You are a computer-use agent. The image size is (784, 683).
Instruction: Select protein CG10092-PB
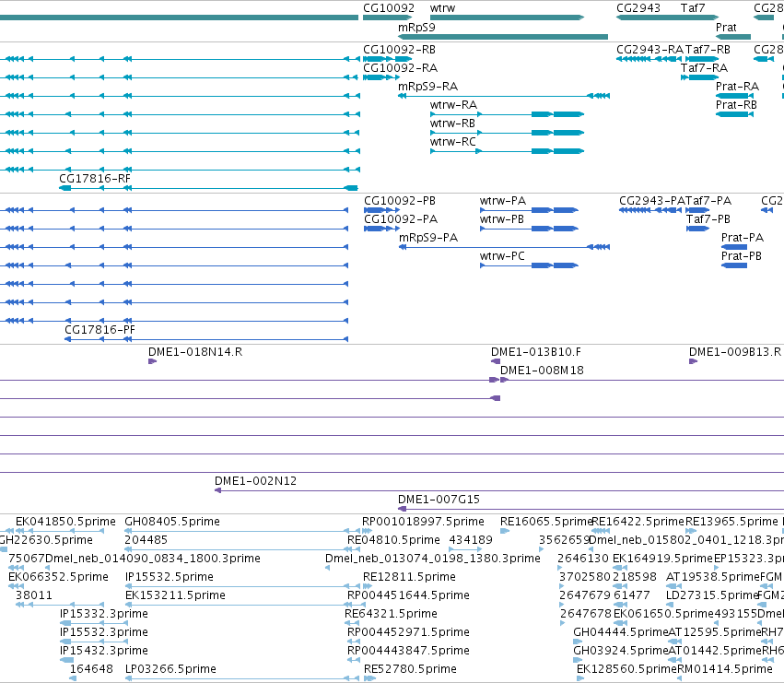(x=400, y=201)
